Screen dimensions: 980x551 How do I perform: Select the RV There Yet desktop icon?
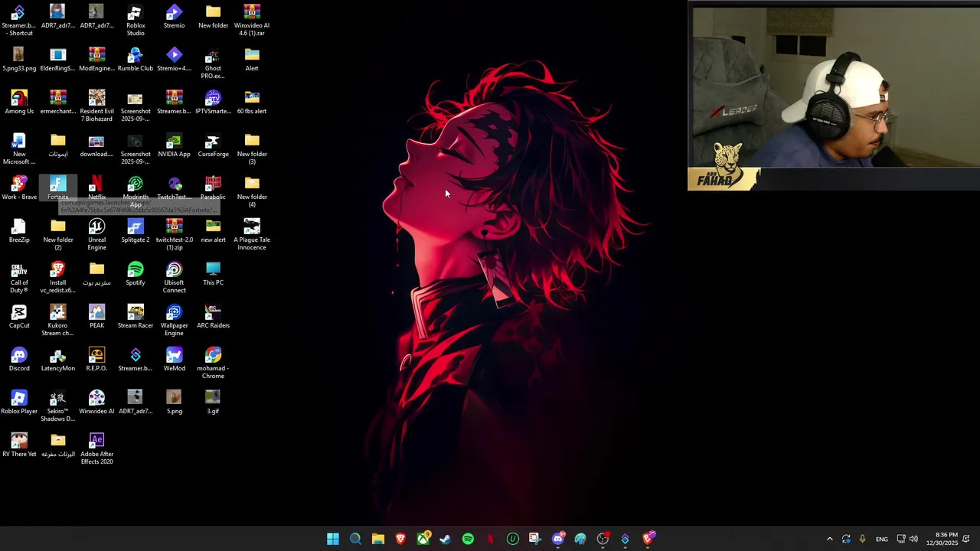click(x=19, y=445)
